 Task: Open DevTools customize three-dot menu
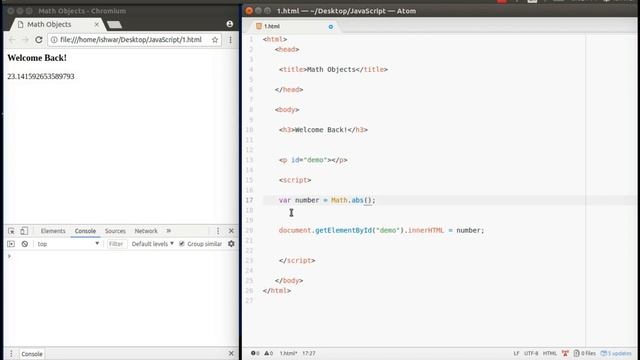(x=218, y=231)
